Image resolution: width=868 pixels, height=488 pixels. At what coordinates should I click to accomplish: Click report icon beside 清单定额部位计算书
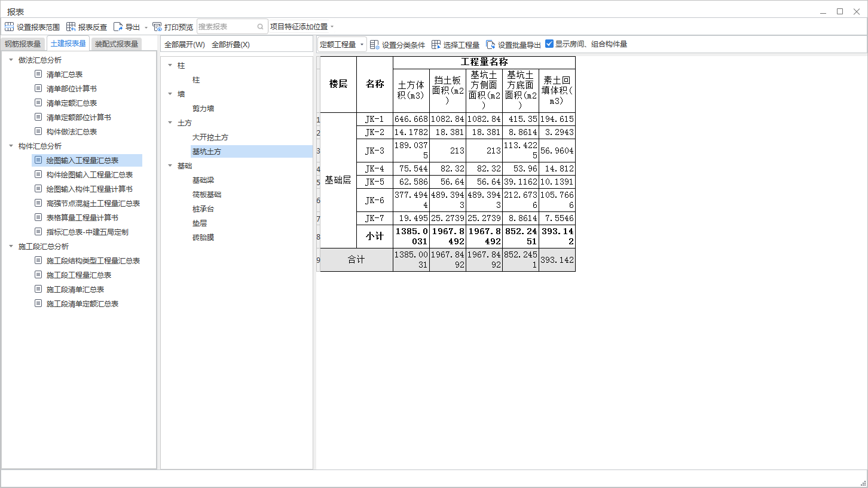pos(38,117)
